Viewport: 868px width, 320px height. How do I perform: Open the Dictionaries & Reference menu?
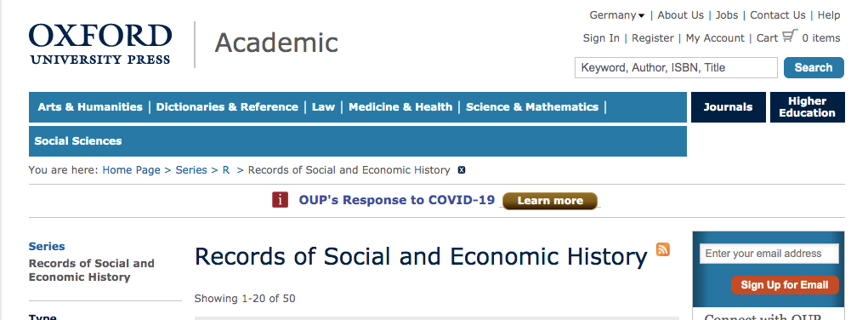pyautogui.click(x=227, y=107)
